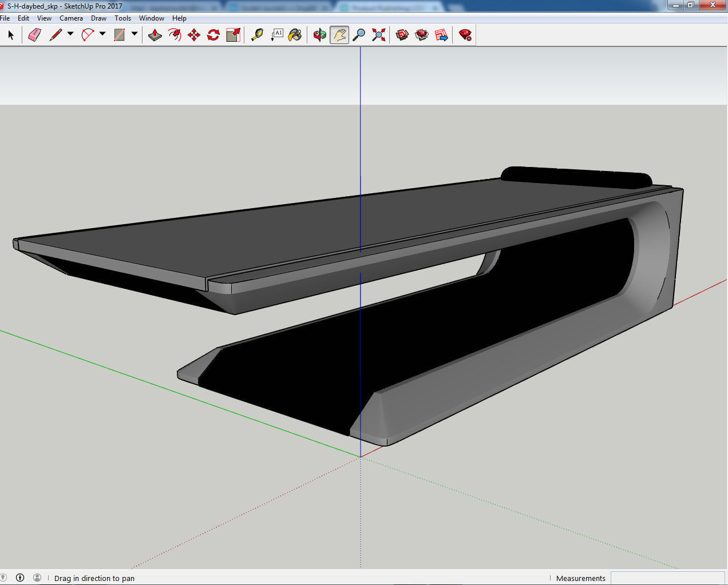Select the Rectangle shape tool

pos(120,35)
